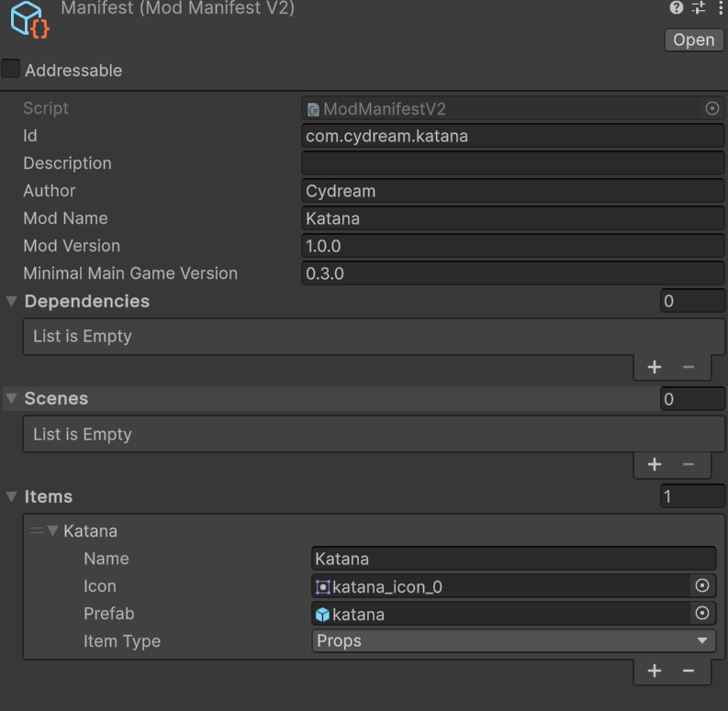Click the Items header label

coord(49,496)
